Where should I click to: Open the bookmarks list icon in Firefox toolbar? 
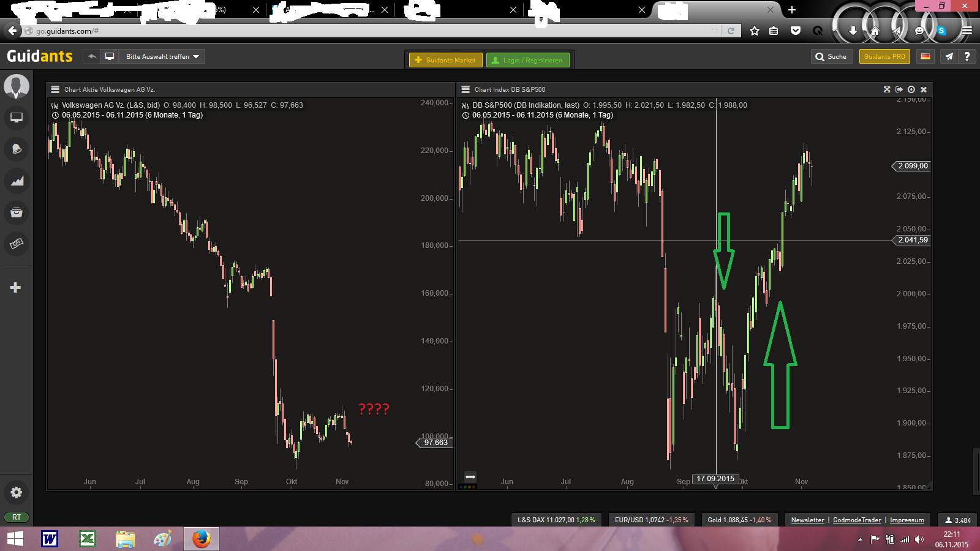pos(774,31)
